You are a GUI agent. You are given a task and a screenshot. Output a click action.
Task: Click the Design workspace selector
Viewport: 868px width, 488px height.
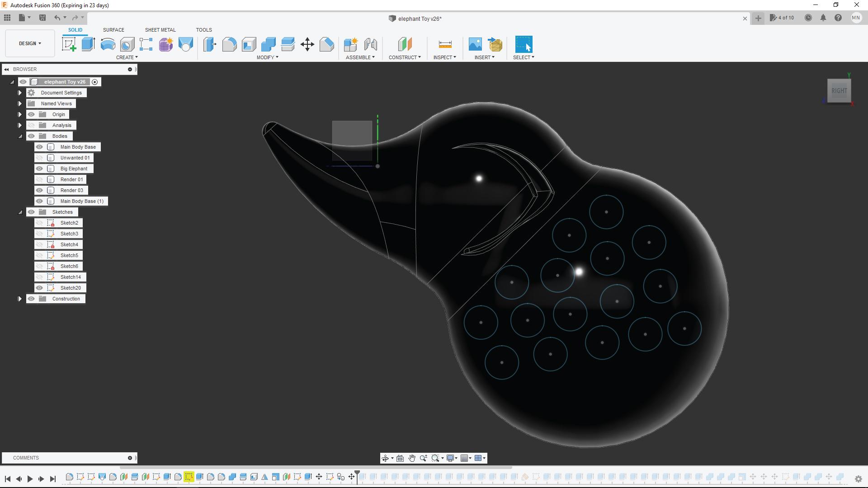(x=29, y=43)
